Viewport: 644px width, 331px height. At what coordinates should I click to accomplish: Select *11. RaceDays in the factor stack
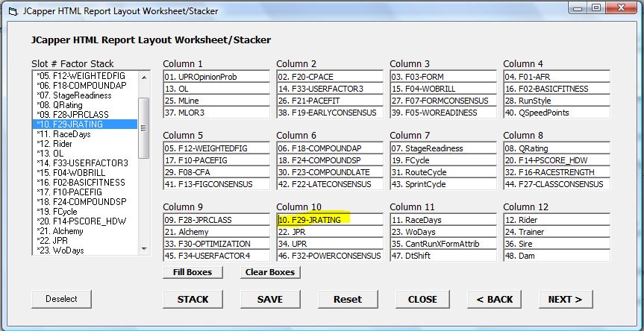[x=84, y=134]
